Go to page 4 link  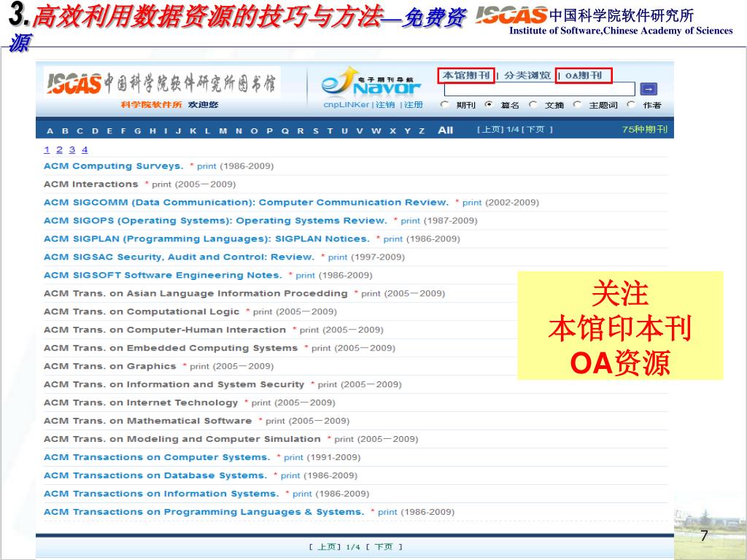pos(85,150)
